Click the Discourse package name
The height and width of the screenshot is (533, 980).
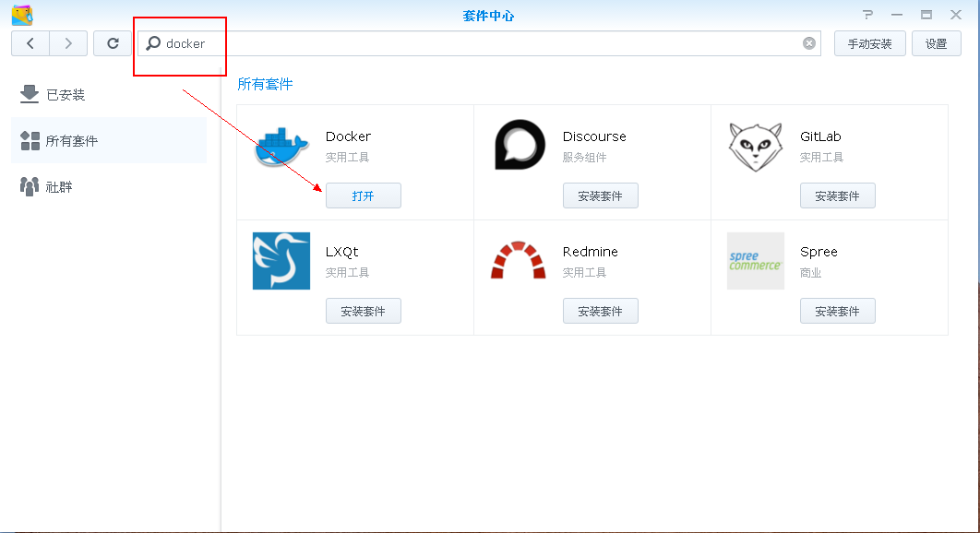[594, 136]
